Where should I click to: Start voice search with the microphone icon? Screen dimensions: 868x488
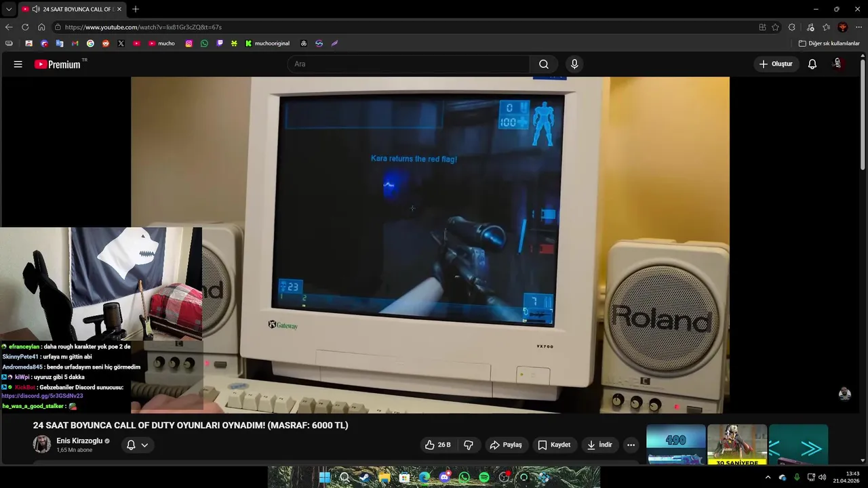click(574, 64)
